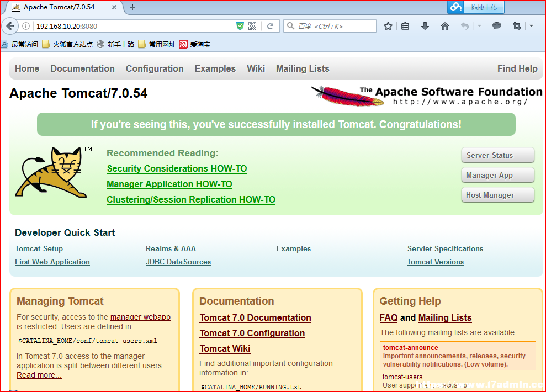The height and width of the screenshot is (392, 546).
Task: Follow the manager webapp link
Action: [140, 317]
